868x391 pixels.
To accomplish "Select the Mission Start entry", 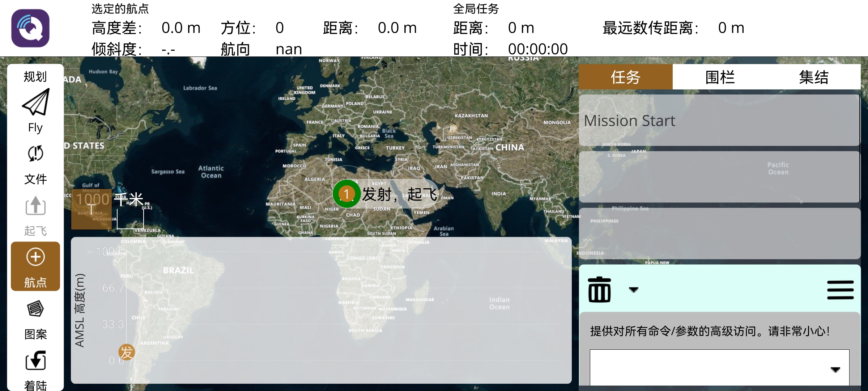I will [x=630, y=121].
